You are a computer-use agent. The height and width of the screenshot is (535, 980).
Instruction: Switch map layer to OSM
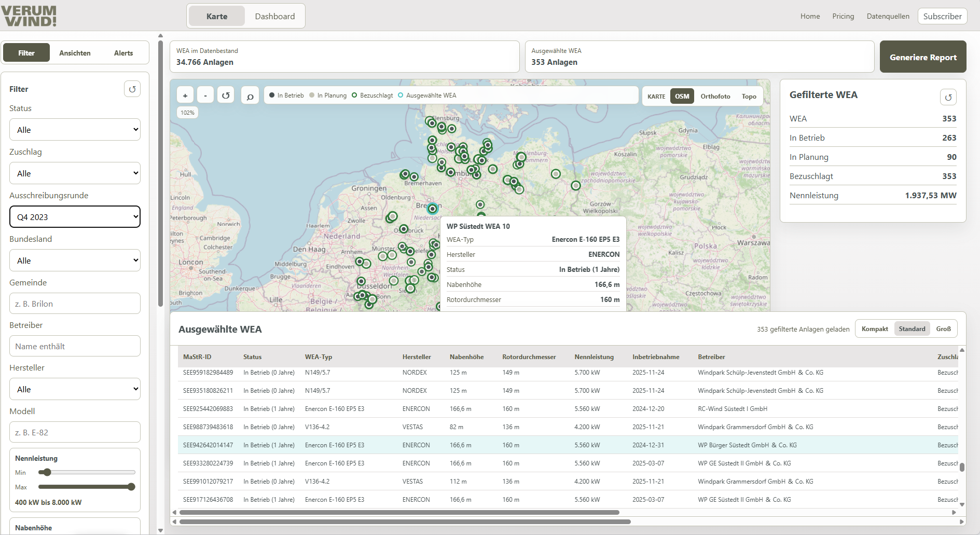point(682,97)
